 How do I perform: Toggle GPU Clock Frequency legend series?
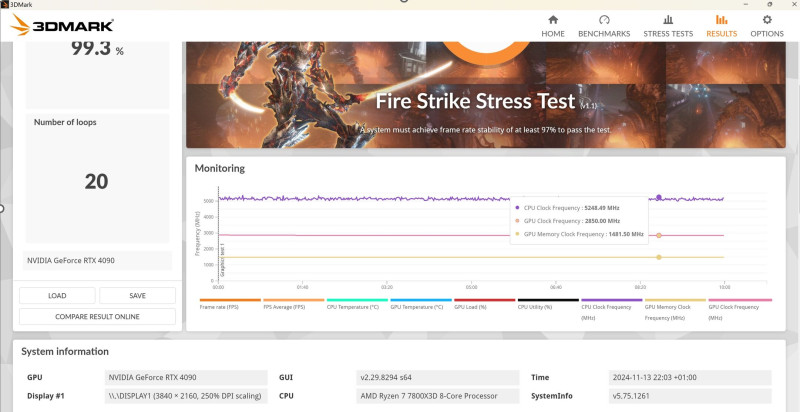click(x=740, y=309)
